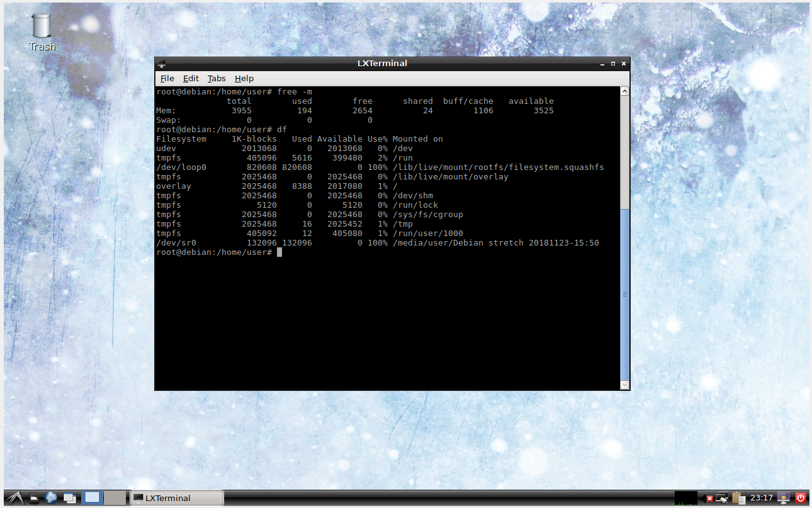Click the terminal vertical scrollbar thumb

tap(624, 294)
